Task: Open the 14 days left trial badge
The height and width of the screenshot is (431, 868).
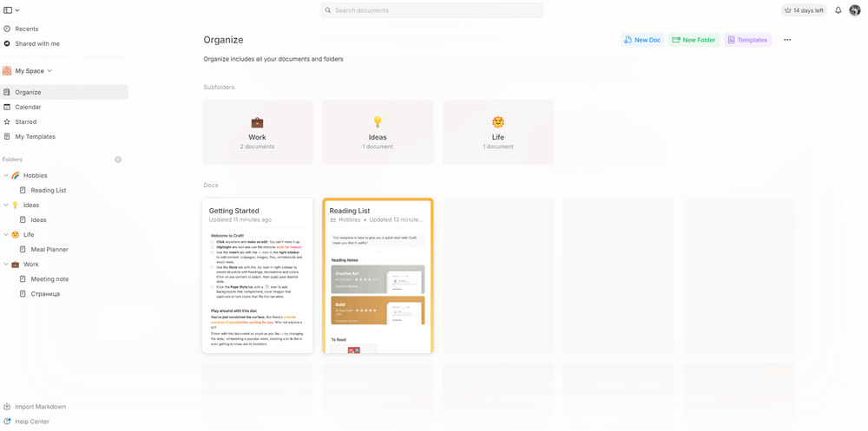Action: 804,10
